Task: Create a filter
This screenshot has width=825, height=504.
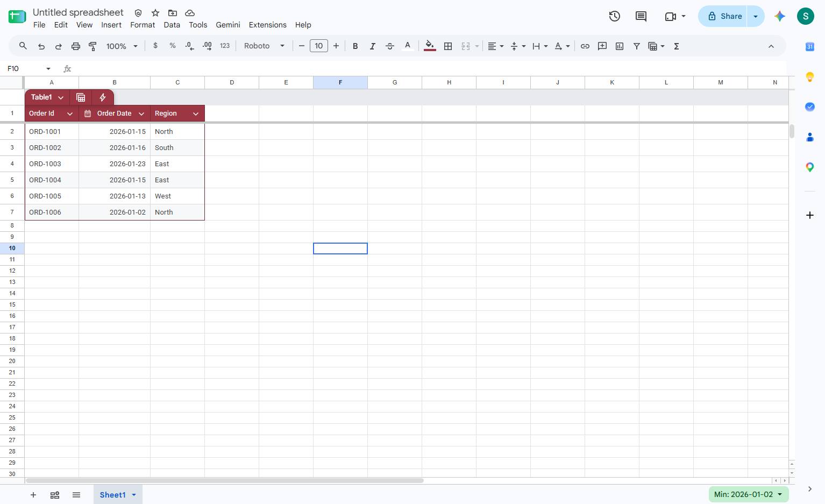Action: (x=637, y=46)
